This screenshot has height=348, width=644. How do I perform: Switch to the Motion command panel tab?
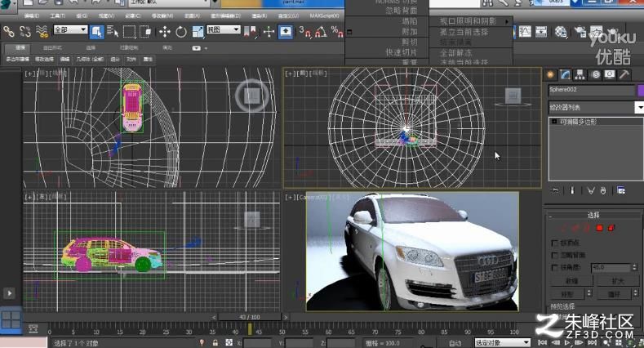coord(595,74)
